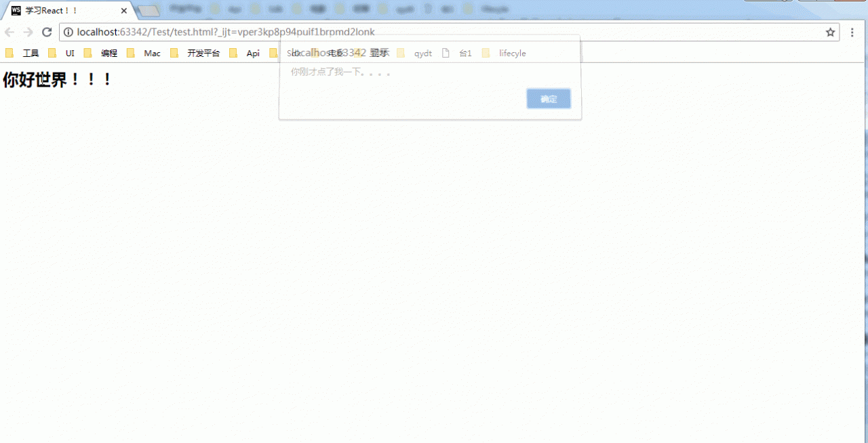Open the 工具 bookmarks folder
Screen dimensions: 868x443
22,53
